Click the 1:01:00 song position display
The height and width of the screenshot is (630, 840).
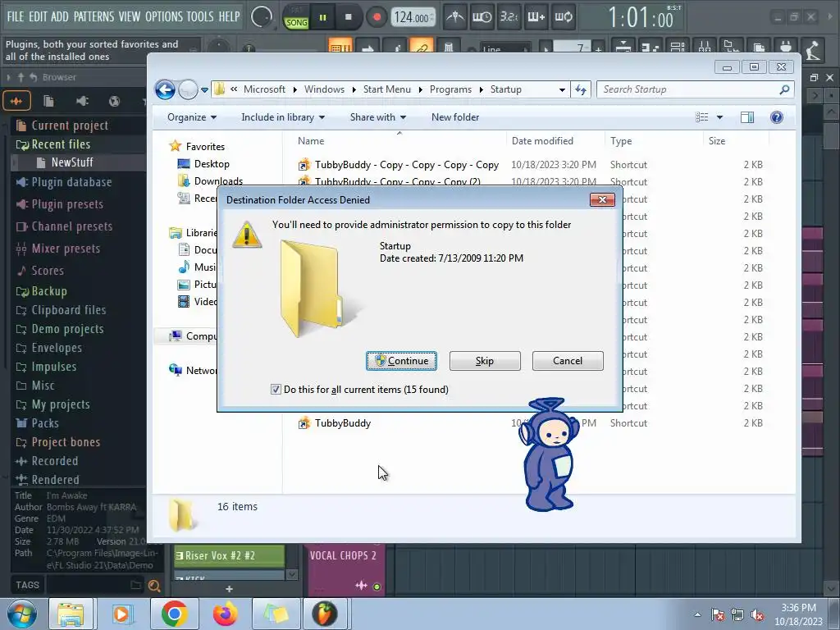(x=641, y=18)
